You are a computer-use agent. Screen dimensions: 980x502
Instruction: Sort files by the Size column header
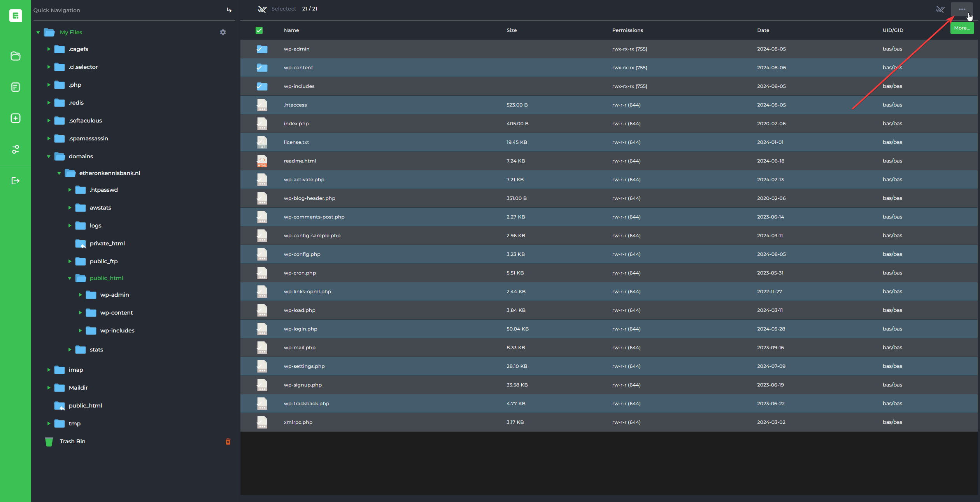[511, 30]
